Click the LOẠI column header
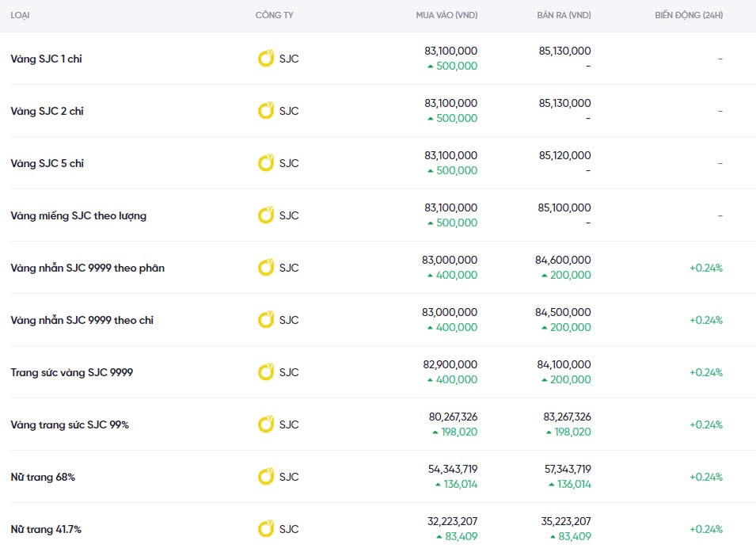This screenshot has width=756, height=552. [21, 16]
